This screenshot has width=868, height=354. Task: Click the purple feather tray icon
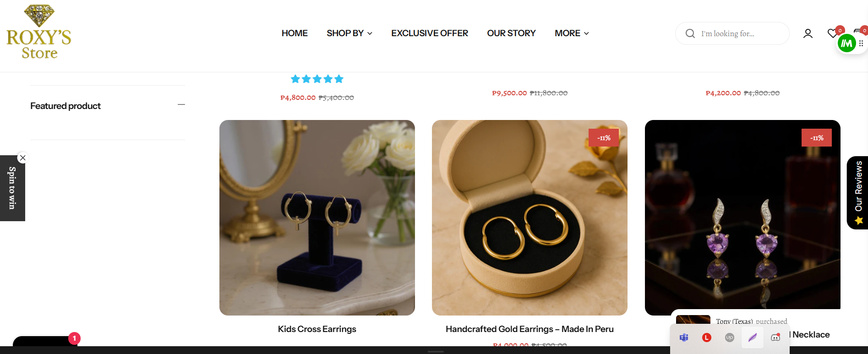(x=753, y=338)
